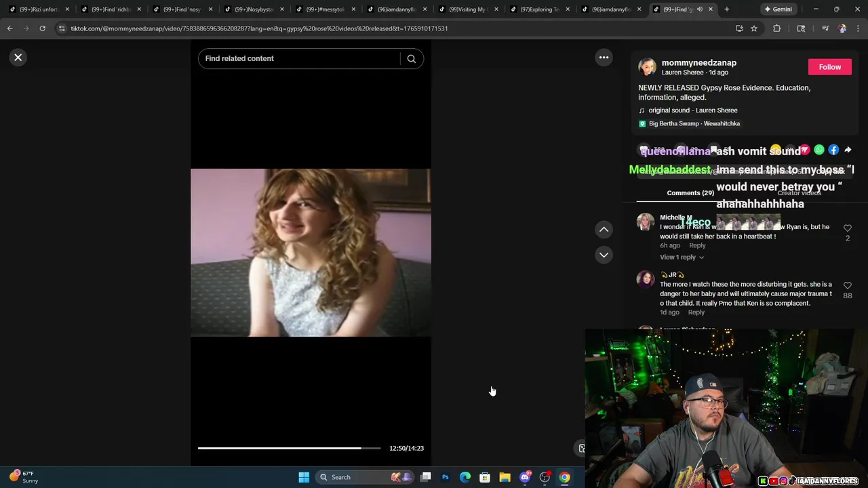868x488 pixels.
Task: Open weather widget showing 67°F Sunny
Action: click(24, 477)
